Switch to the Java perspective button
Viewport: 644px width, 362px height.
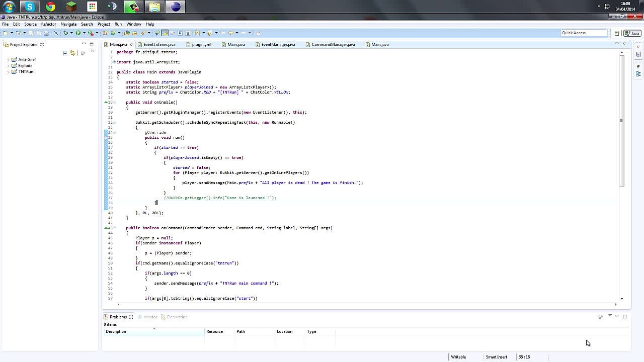point(632,33)
